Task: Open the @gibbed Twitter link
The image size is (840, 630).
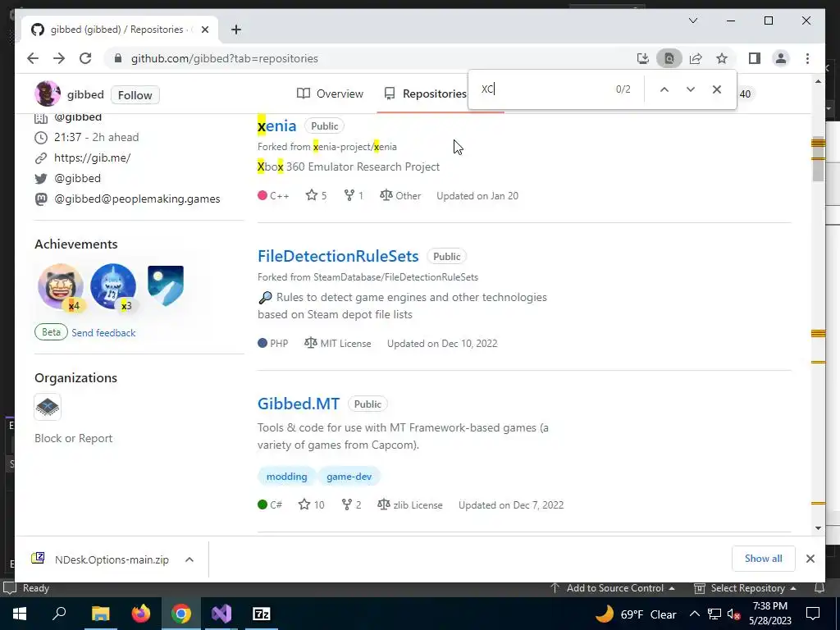Action: click(77, 178)
